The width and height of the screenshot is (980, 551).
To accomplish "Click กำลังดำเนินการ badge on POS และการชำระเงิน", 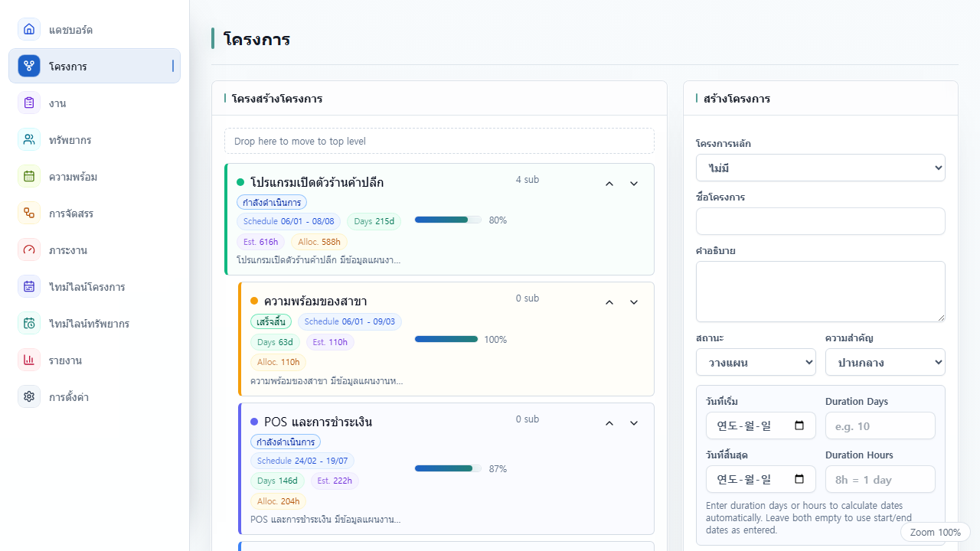I will click(286, 442).
